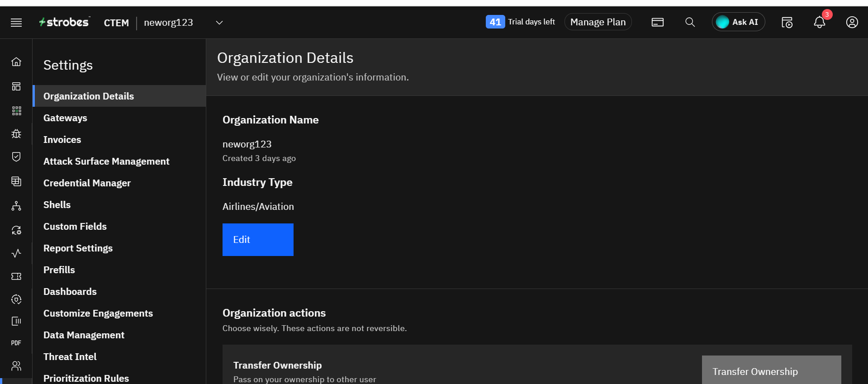Go to Custom Fields settings
Image resolution: width=868 pixels, height=384 pixels.
pos(75,227)
